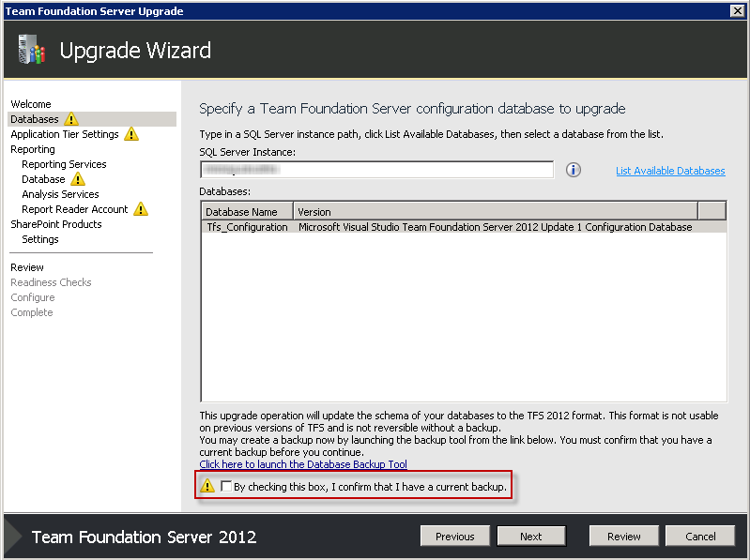Close the Team Foundation Server Upgrade window
This screenshot has height=560, width=750.
(738, 10)
